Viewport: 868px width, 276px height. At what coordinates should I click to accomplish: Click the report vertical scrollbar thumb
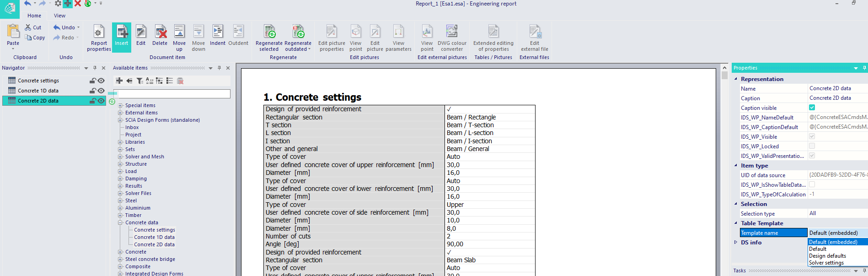(x=724, y=76)
